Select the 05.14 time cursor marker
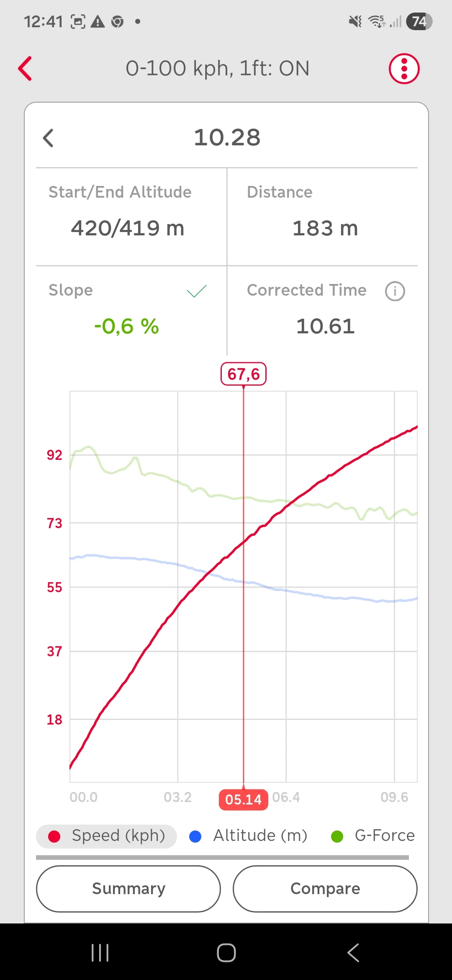The height and width of the screenshot is (980, 452). (x=244, y=799)
